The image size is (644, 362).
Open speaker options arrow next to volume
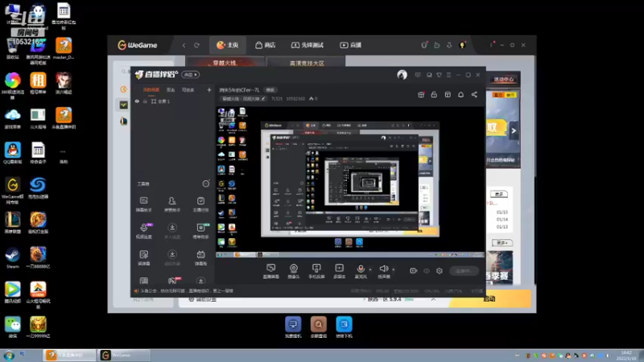[393, 269]
